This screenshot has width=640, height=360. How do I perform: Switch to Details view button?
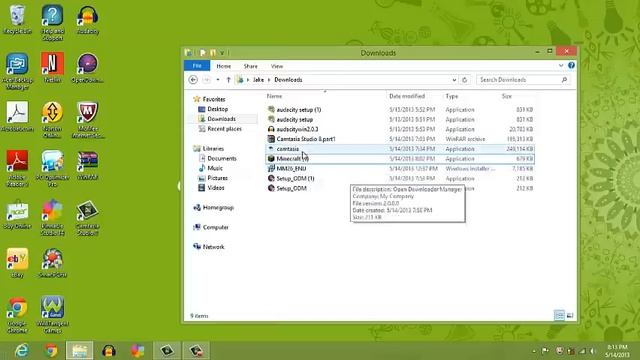559,315
